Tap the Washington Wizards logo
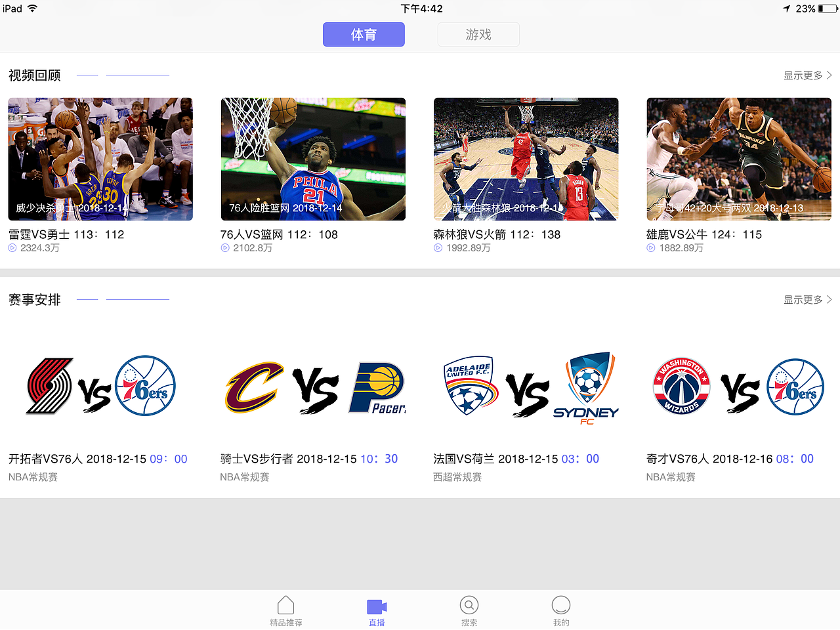 click(682, 386)
